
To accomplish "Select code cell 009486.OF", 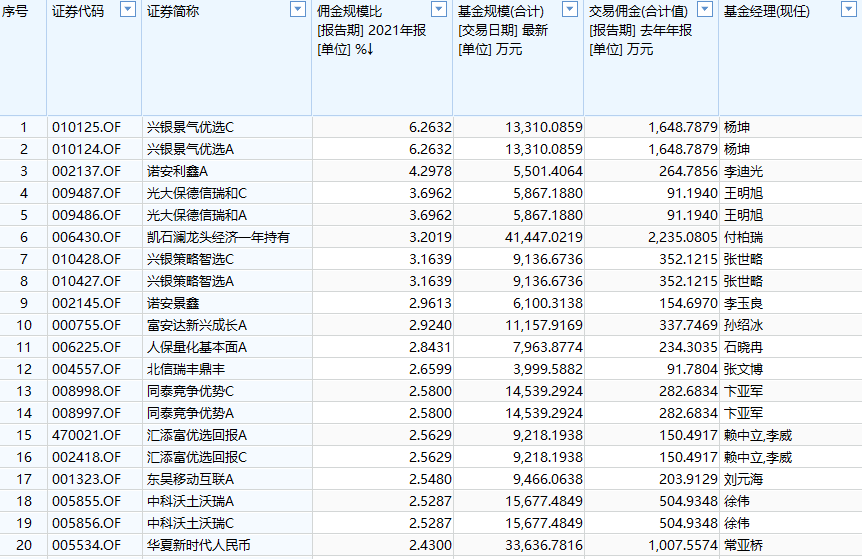I will [x=86, y=215].
